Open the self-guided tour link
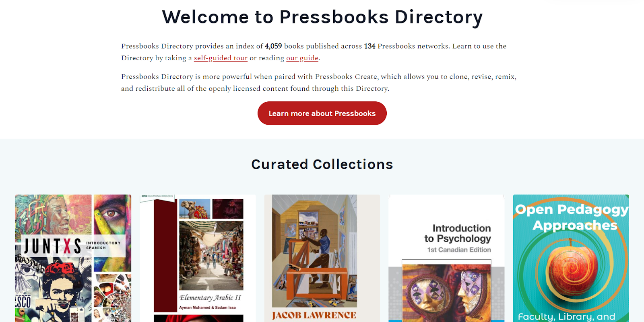 pos(221,58)
